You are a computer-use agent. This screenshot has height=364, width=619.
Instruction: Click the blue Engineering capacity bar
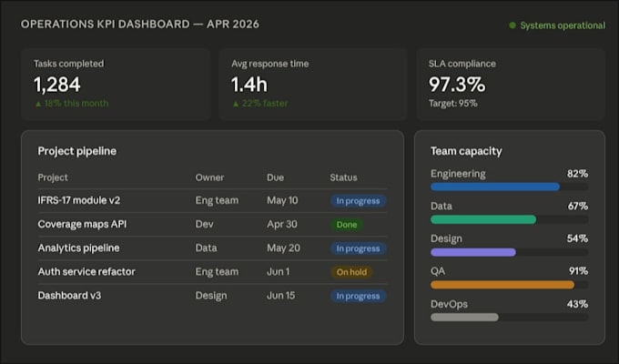pyautogui.click(x=495, y=187)
